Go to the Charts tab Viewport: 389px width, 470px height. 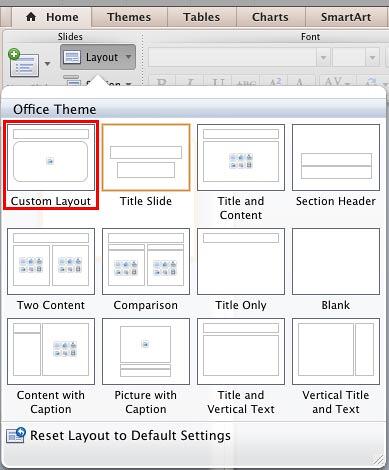(270, 17)
